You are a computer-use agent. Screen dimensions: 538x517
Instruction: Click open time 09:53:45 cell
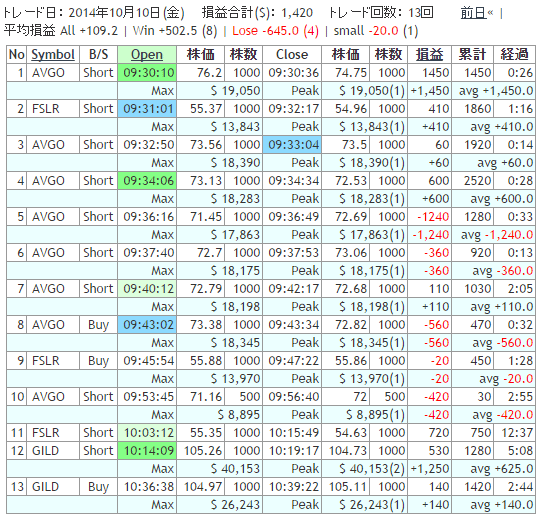point(147,397)
